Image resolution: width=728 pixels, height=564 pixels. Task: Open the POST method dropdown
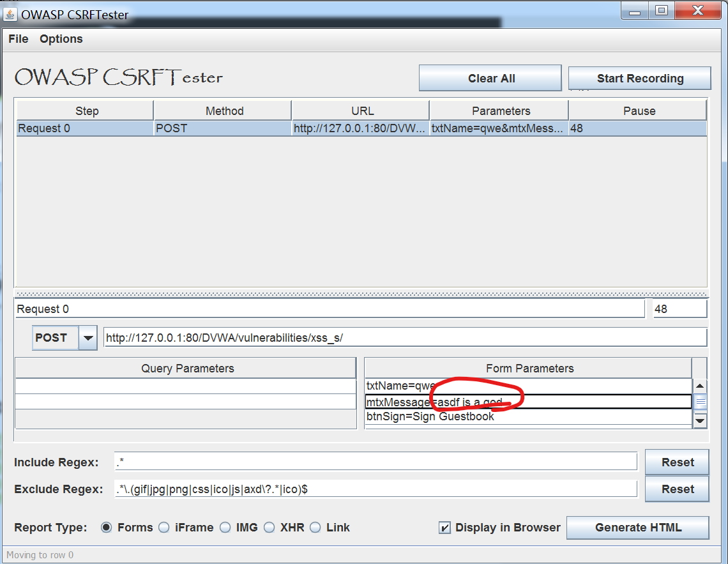pyautogui.click(x=64, y=338)
